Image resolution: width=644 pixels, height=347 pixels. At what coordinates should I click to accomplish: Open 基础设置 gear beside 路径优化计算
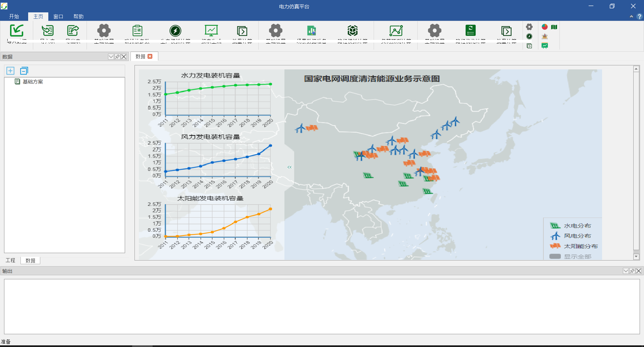point(435,31)
